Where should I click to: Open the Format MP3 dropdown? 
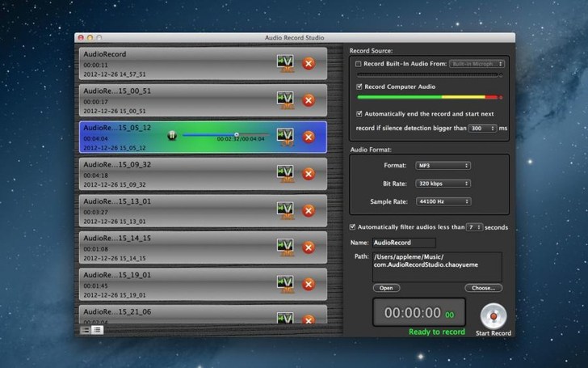(443, 165)
